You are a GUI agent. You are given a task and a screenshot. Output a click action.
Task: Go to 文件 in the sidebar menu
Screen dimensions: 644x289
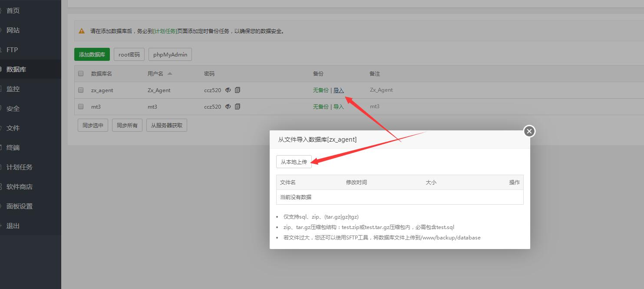pyautogui.click(x=13, y=128)
